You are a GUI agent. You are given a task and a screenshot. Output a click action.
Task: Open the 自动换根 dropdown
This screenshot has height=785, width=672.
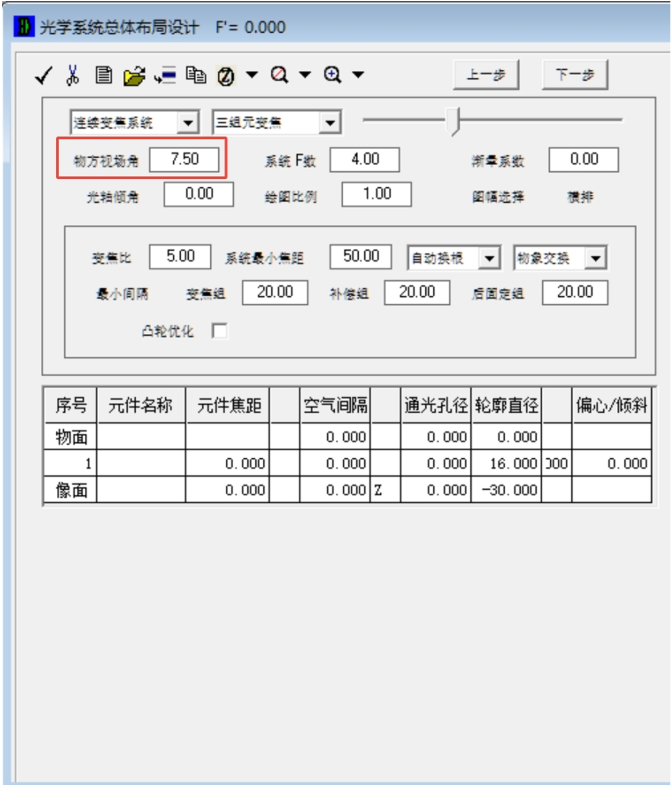pyautogui.click(x=489, y=259)
